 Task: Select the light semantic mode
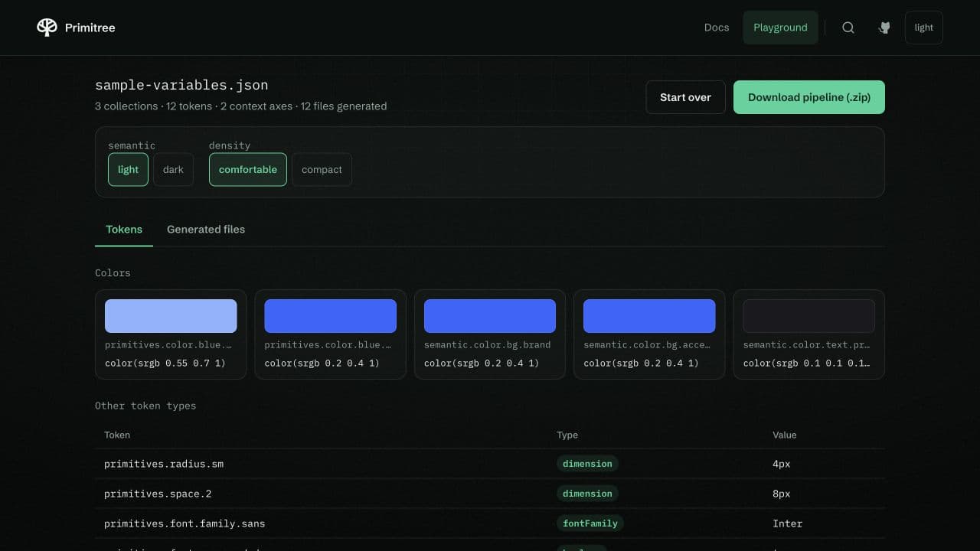(128, 170)
